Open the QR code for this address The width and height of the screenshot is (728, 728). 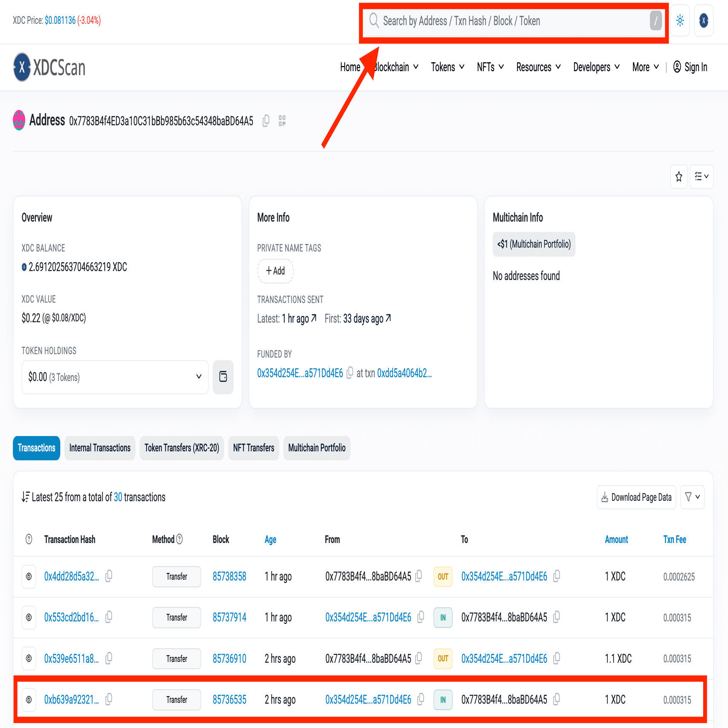(x=282, y=121)
